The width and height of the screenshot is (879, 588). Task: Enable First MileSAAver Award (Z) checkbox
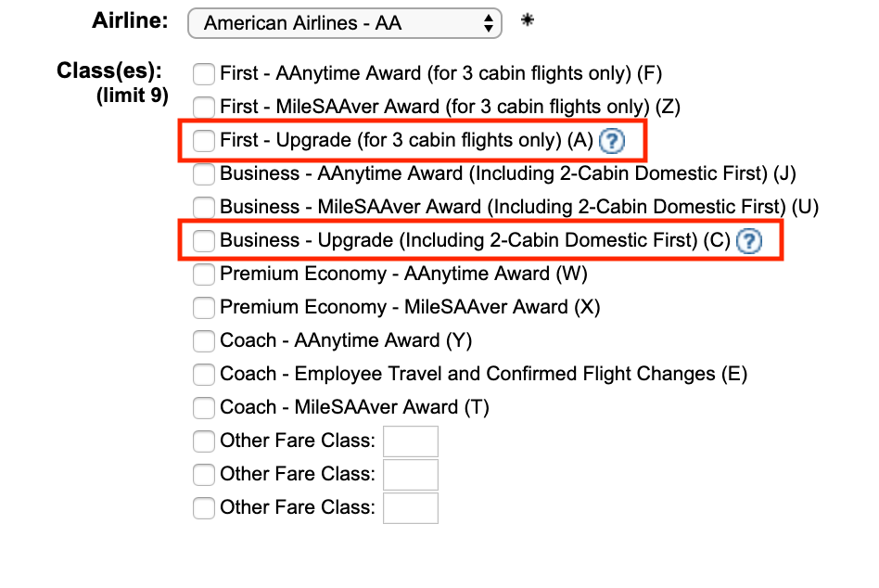click(204, 107)
